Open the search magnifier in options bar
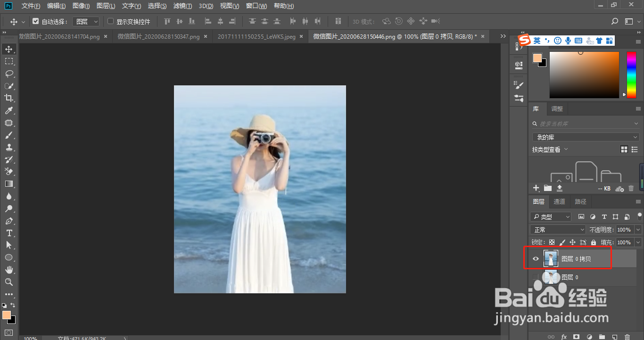The height and width of the screenshot is (340, 644). point(615,21)
